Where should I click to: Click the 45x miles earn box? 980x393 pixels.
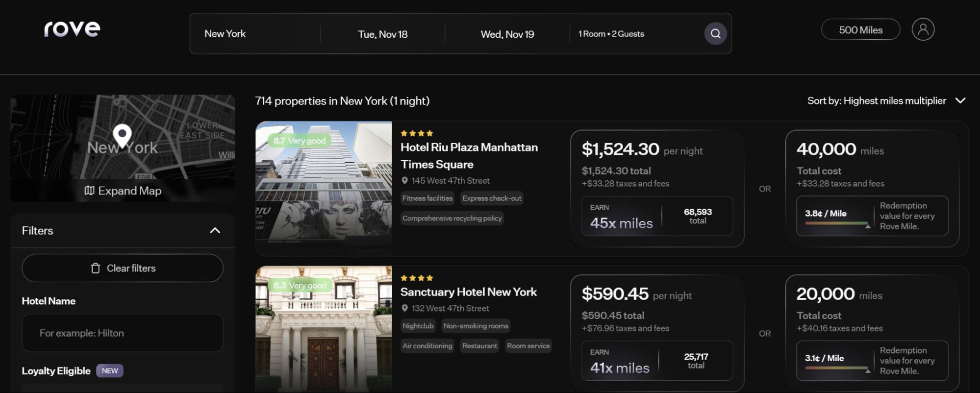coord(657,216)
